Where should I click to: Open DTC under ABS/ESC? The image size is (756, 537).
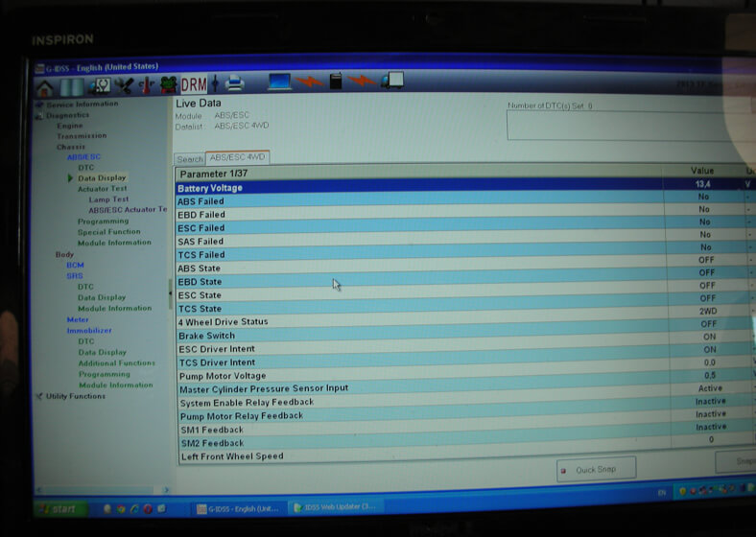tap(85, 168)
